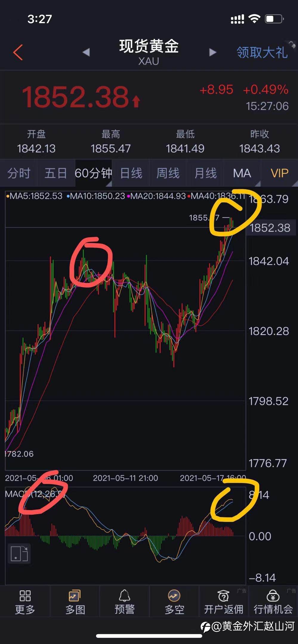Go to next instrument with right triangle
This screenshot has height=644, width=298.
212,52
